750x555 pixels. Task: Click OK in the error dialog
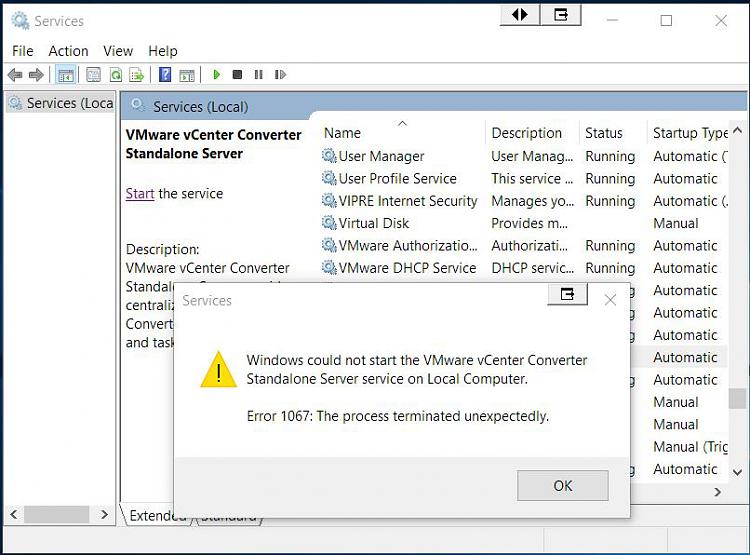[562, 486]
